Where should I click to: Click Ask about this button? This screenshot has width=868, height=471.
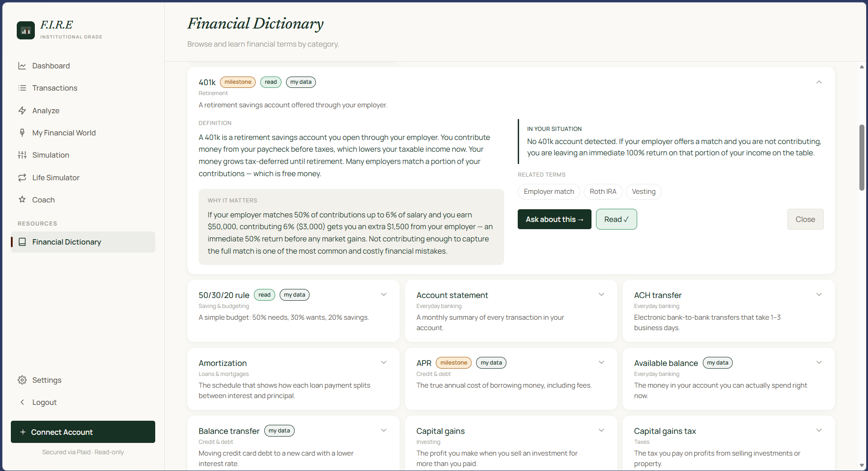(x=554, y=219)
